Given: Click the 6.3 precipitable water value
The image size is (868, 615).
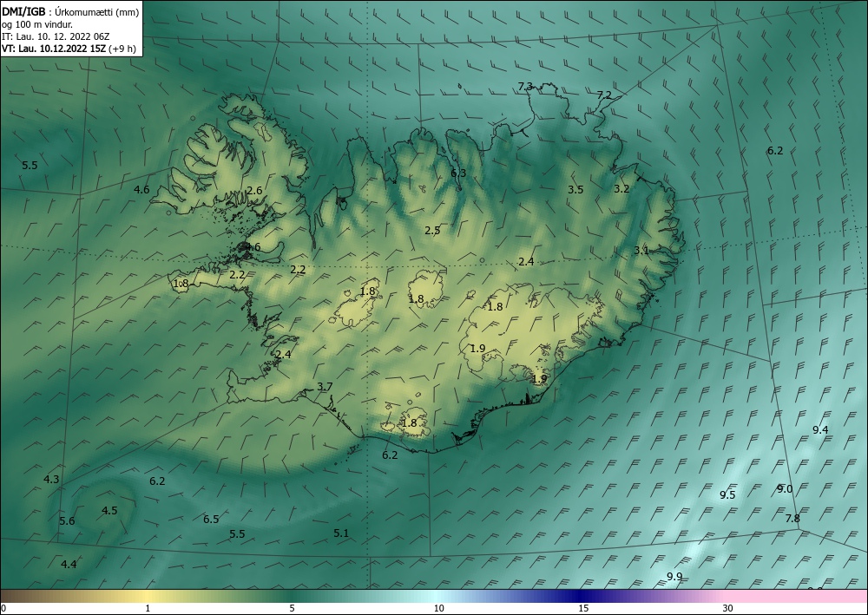Looking at the screenshot, I should (x=458, y=173).
